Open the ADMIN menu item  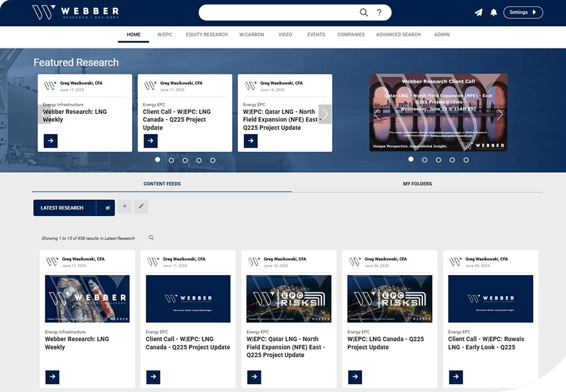[x=442, y=35]
